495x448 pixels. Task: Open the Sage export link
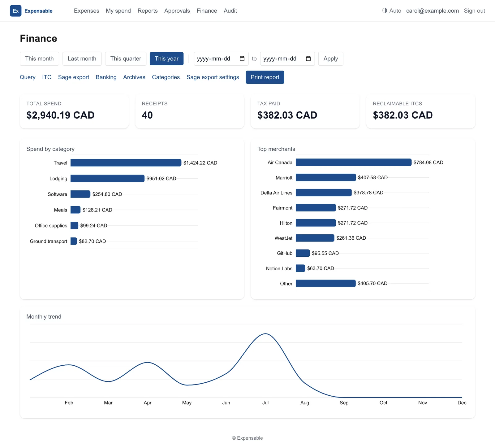73,77
